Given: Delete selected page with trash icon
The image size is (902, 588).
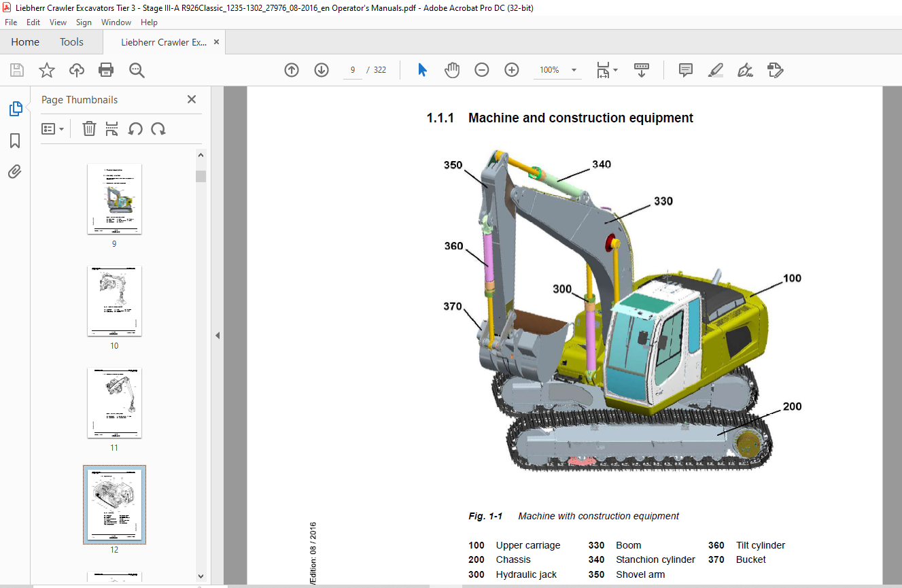Looking at the screenshot, I should pos(89,128).
